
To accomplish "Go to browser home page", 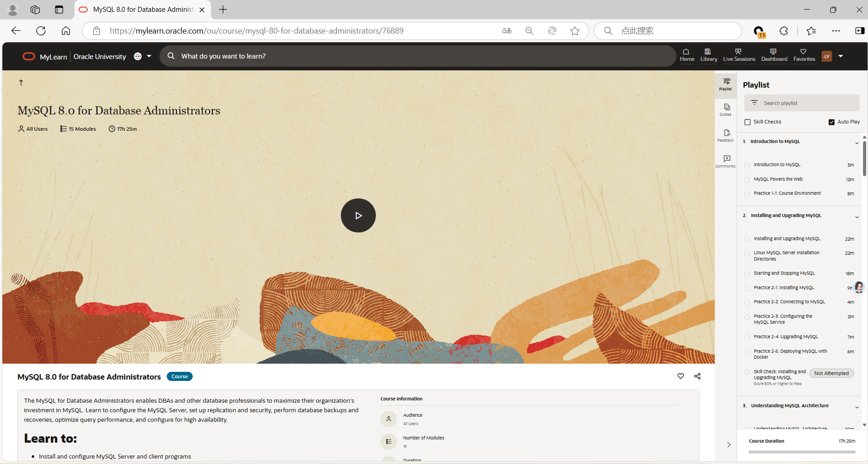I will click(66, 31).
